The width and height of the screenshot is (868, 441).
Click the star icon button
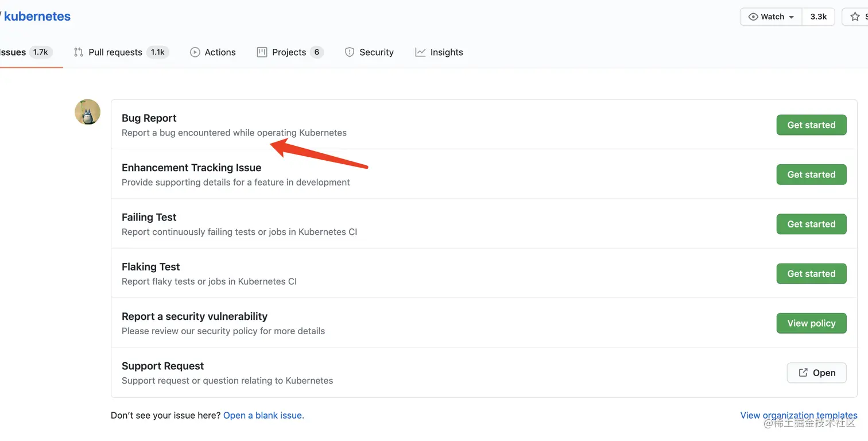pyautogui.click(x=855, y=17)
